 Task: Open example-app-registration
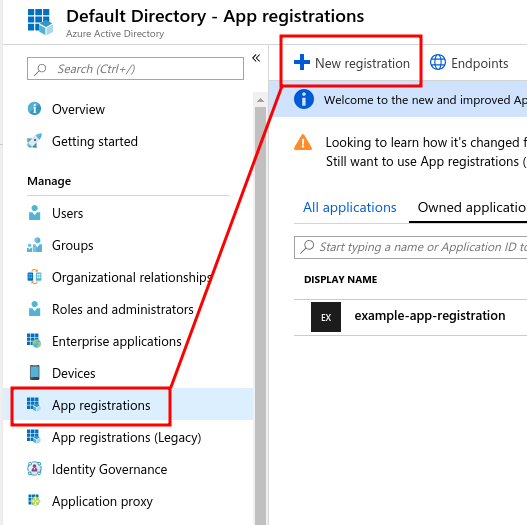click(x=430, y=316)
